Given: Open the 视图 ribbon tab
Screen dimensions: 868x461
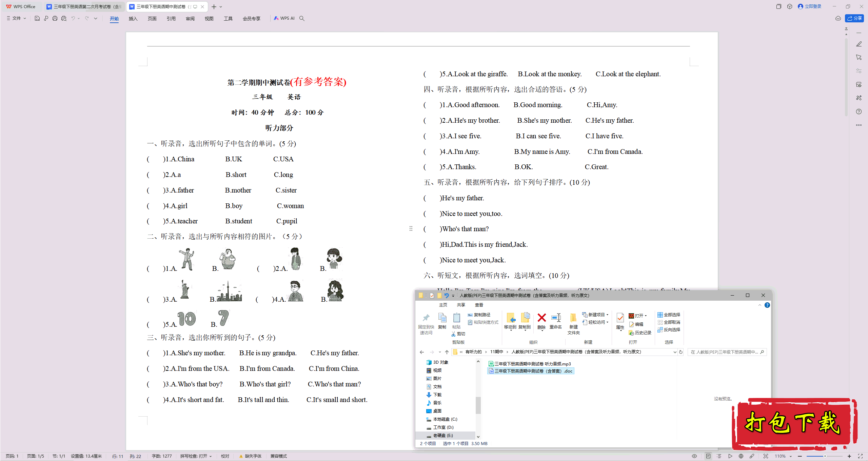Looking at the screenshot, I should [209, 19].
